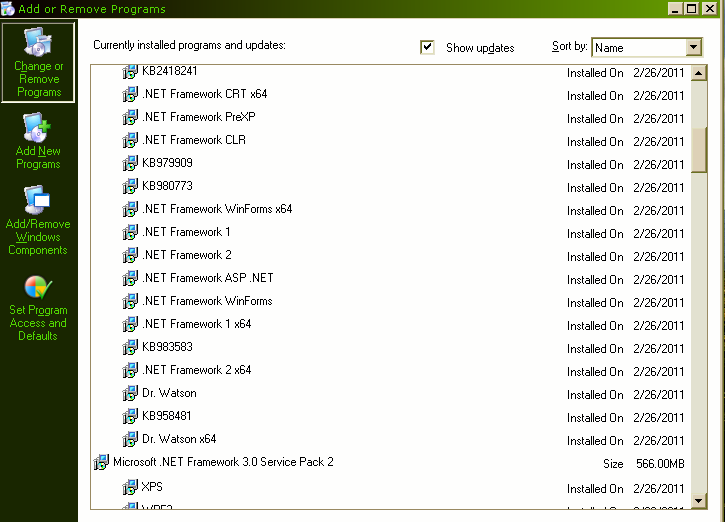Viewport: 725px width, 522px height.
Task: Close the Add or Remove Programs window
Action: (x=710, y=9)
